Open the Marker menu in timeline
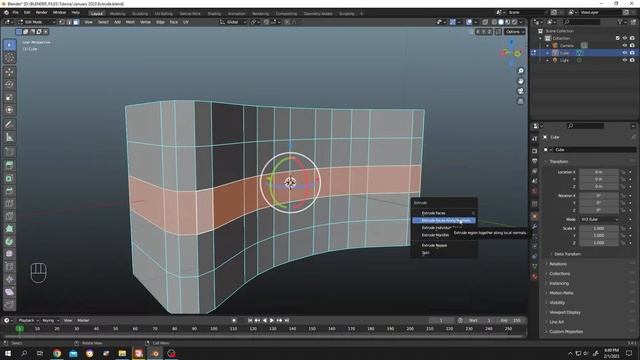Screen dimensions: 640x360 tap(83, 320)
